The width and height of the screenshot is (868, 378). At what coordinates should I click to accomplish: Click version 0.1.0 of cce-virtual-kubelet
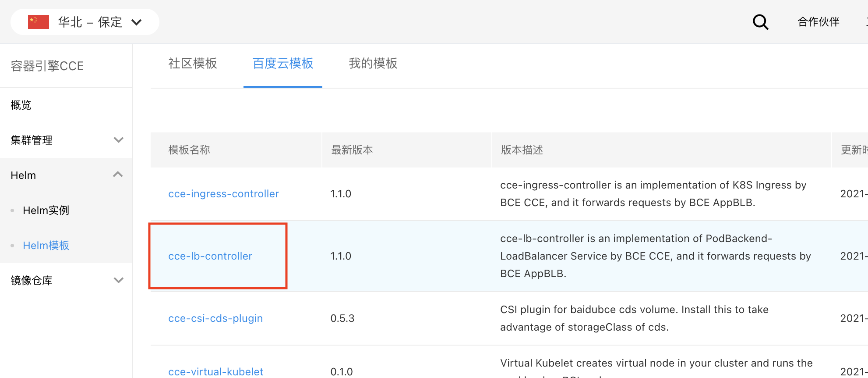coord(342,372)
